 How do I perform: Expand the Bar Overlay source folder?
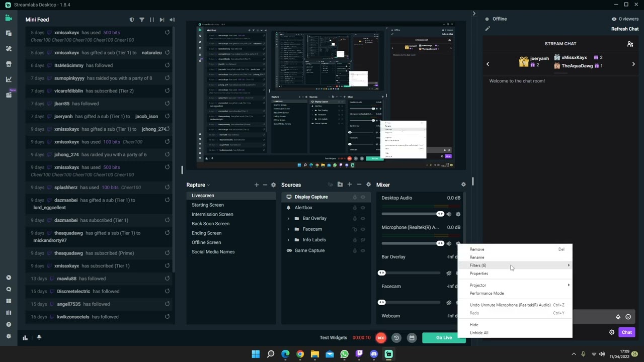(288, 219)
